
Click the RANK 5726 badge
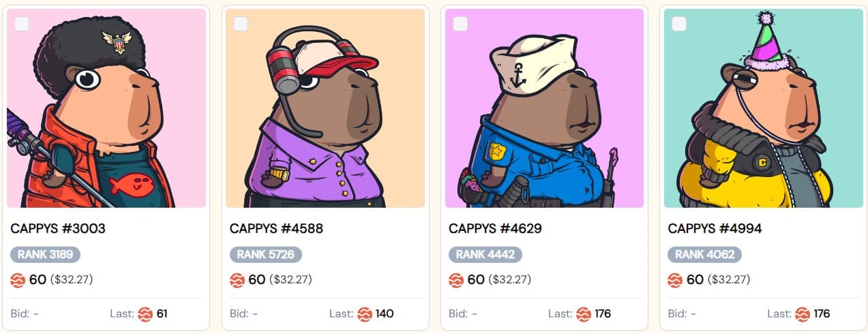pyautogui.click(x=266, y=255)
